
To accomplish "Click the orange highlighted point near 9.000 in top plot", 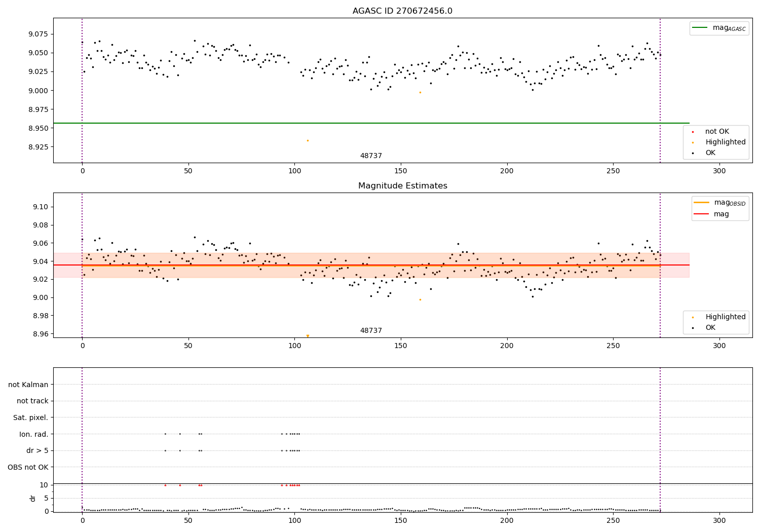I will click(420, 92).
